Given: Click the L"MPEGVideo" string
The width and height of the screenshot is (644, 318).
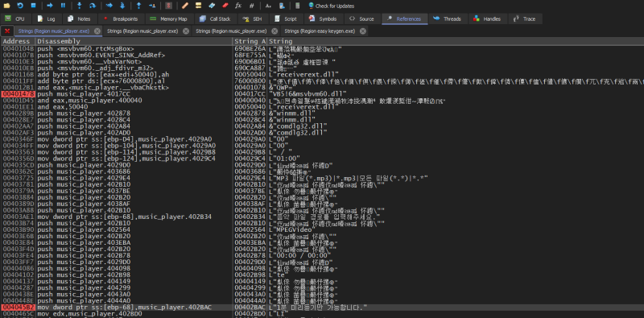Looking at the screenshot, I should 291,229.
